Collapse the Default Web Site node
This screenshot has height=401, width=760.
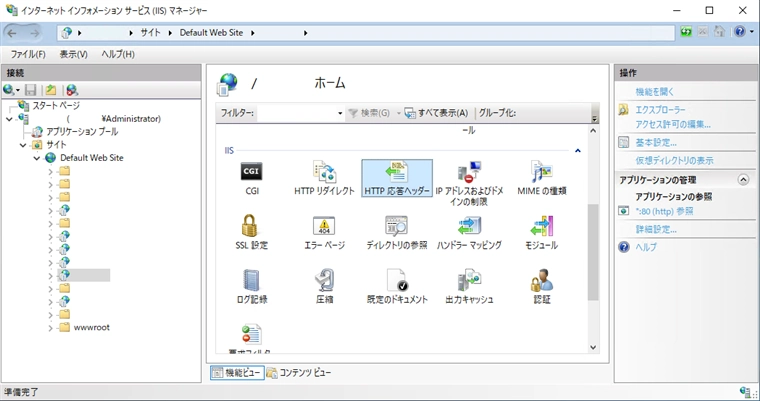coord(36,158)
